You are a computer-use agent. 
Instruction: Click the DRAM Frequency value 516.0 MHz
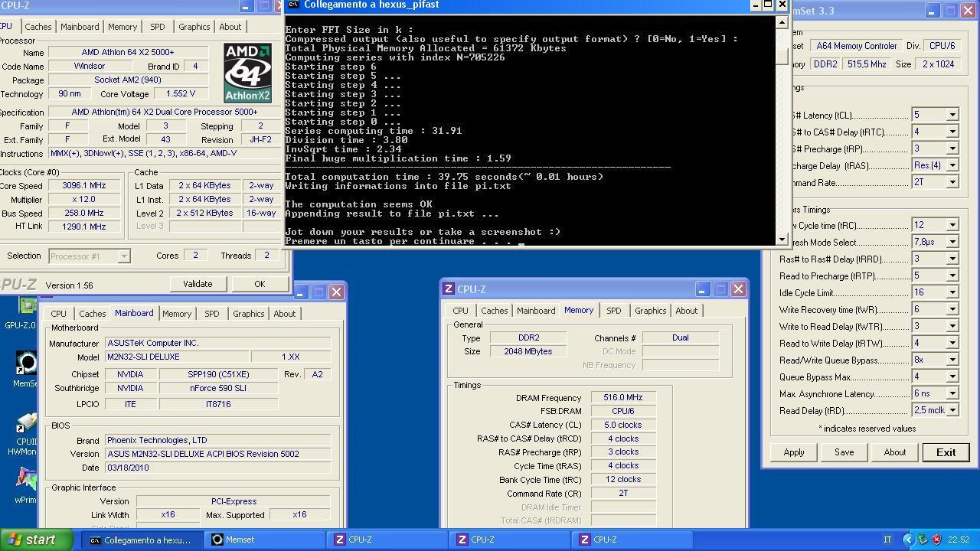[623, 398]
